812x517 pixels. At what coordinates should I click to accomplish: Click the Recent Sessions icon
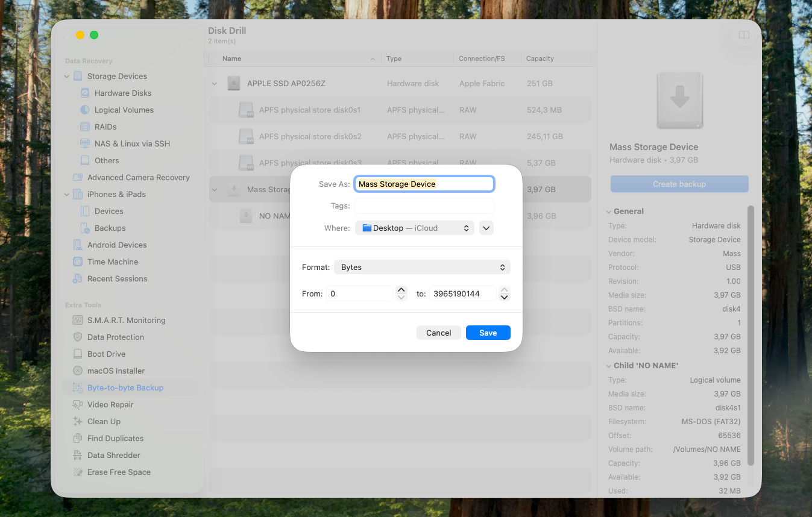coord(78,279)
